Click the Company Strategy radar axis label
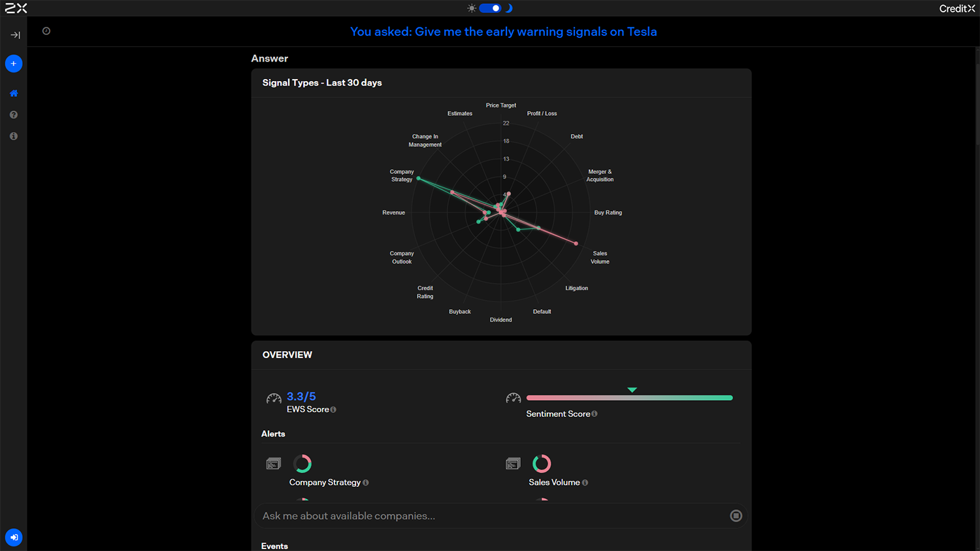This screenshot has width=980, height=551. [x=402, y=176]
